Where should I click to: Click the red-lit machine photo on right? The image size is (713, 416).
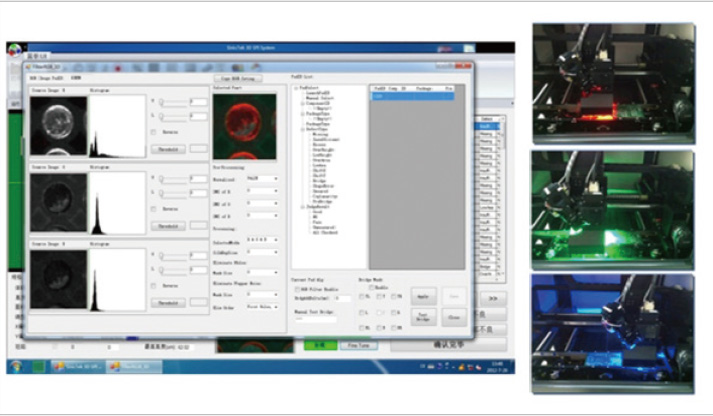pos(613,82)
